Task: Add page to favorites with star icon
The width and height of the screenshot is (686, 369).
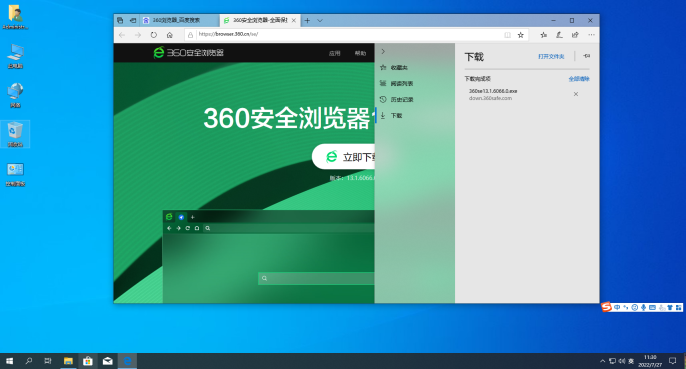Action: tap(521, 35)
